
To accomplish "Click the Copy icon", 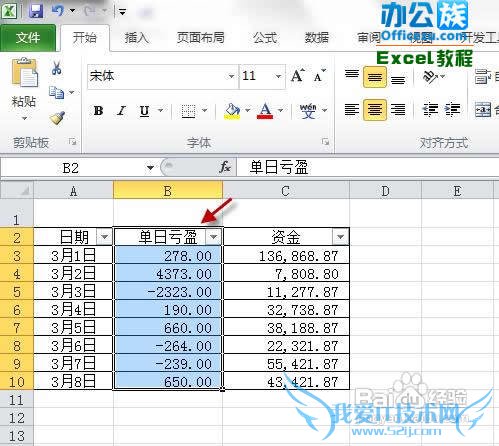I will click(x=56, y=92).
